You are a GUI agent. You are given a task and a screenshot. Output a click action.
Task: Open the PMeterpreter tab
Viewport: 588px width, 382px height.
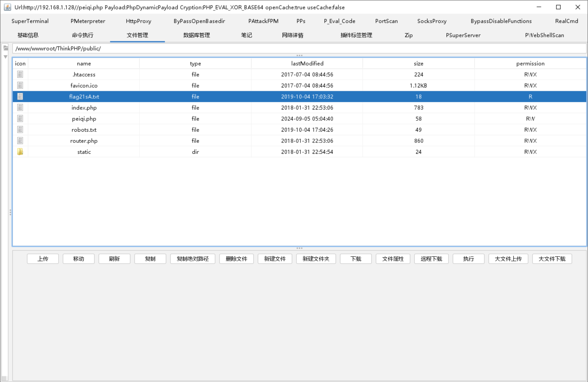click(88, 21)
